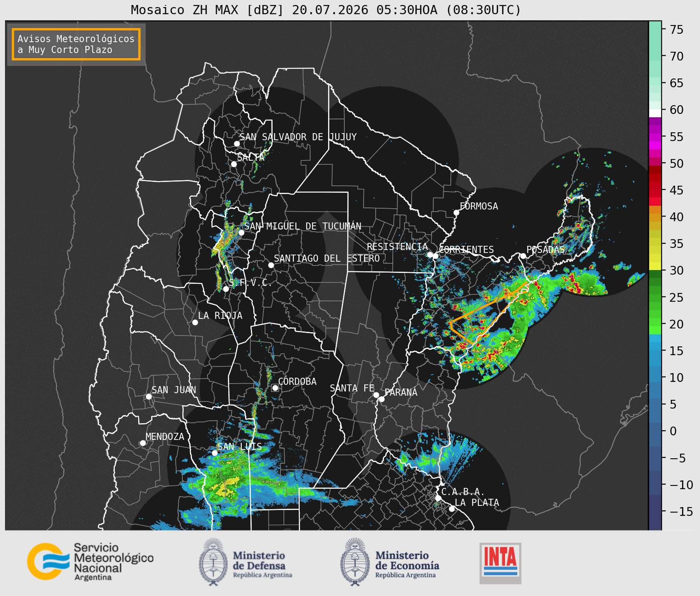
Task: Click the San Salvador de Jujuy dot
Action: click(x=237, y=144)
